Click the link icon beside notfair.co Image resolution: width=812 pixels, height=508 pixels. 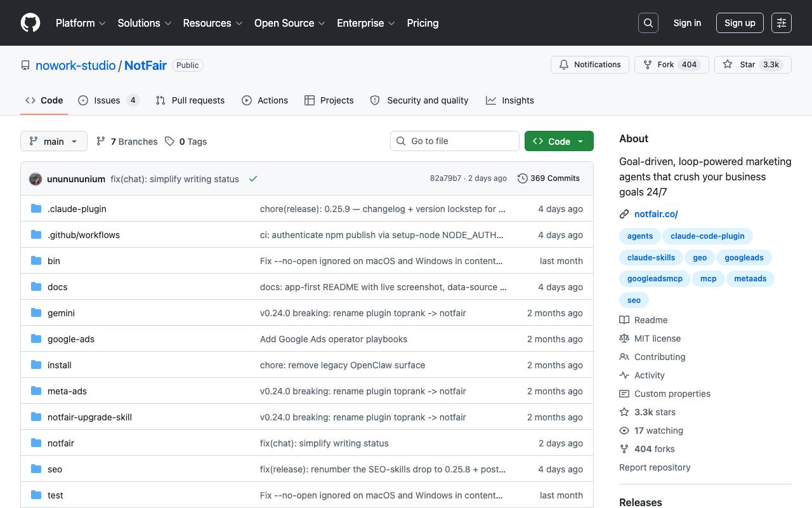[624, 215]
